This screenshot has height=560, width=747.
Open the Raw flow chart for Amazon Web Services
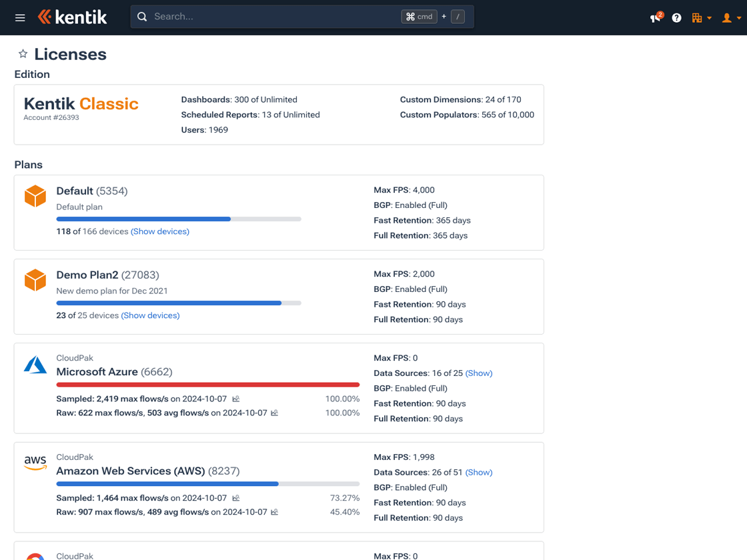coord(274,512)
